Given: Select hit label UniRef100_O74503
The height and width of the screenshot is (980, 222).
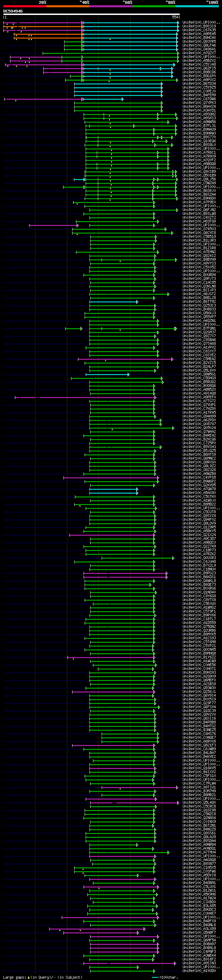Looking at the screenshot, I should pos(199,229).
